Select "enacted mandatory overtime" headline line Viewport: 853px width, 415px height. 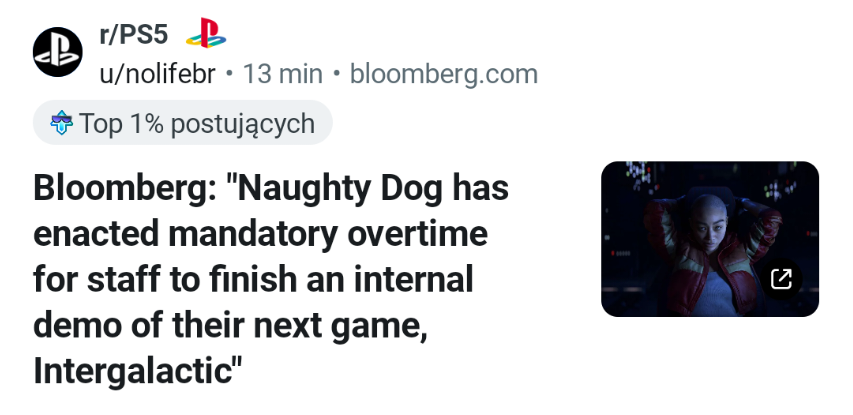[260, 234]
